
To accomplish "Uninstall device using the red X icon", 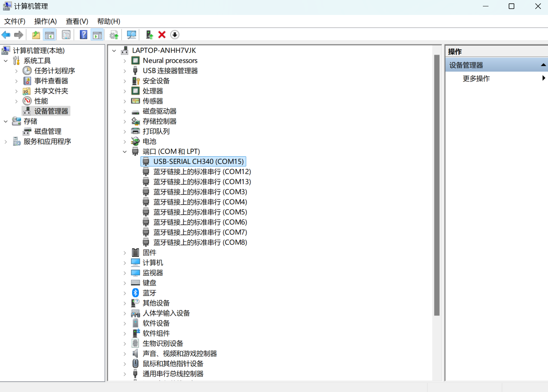I will 162,35.
